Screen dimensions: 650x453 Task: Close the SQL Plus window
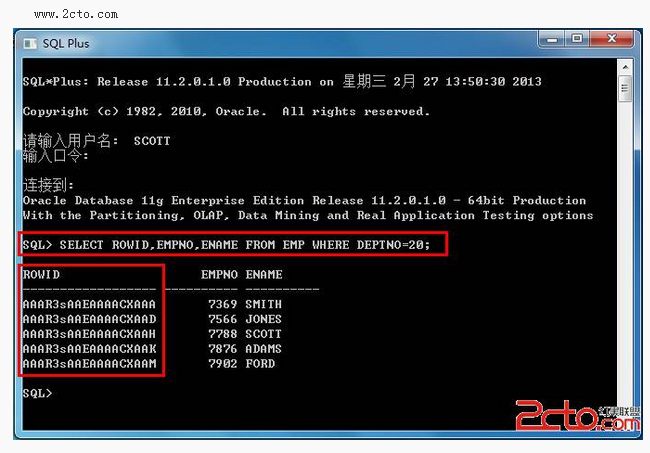[x=611, y=39]
